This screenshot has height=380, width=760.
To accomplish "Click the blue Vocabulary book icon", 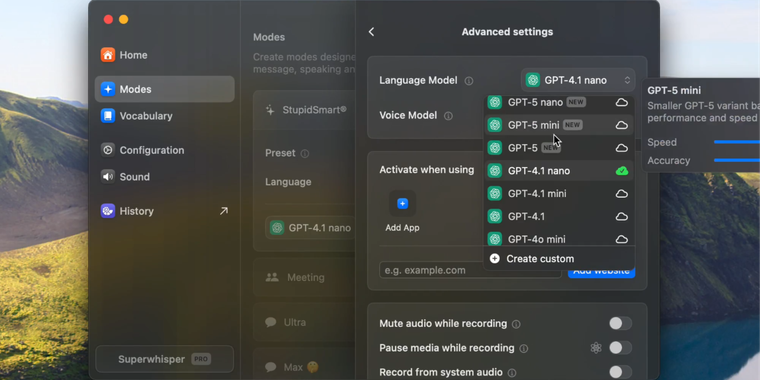I will (x=108, y=116).
